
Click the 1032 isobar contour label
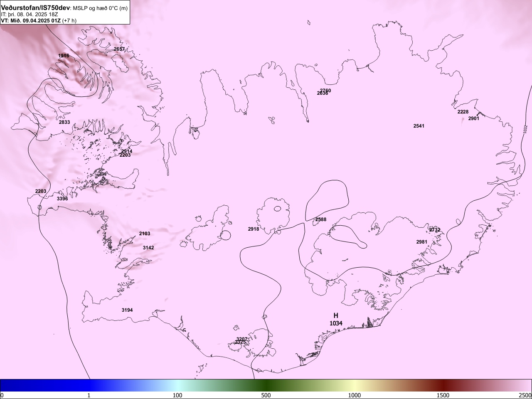pos(525,129)
